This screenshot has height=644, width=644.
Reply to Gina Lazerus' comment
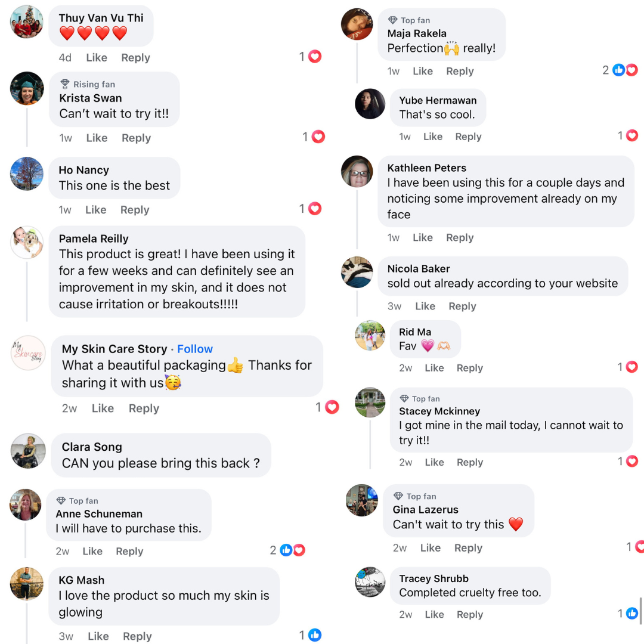468,548
